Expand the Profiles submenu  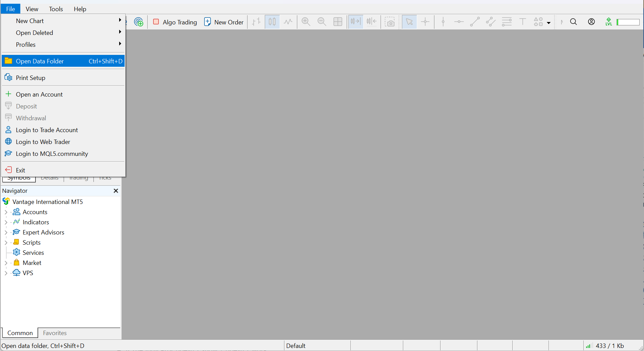(x=63, y=45)
